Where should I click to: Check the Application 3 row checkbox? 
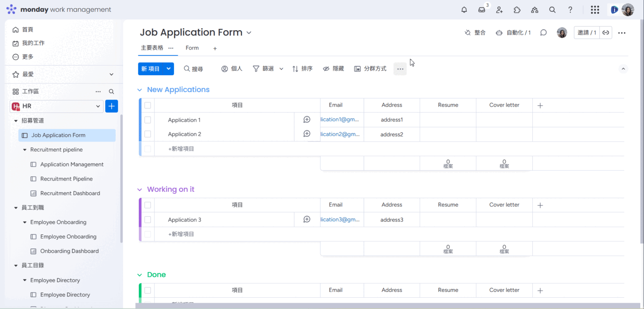tap(148, 220)
